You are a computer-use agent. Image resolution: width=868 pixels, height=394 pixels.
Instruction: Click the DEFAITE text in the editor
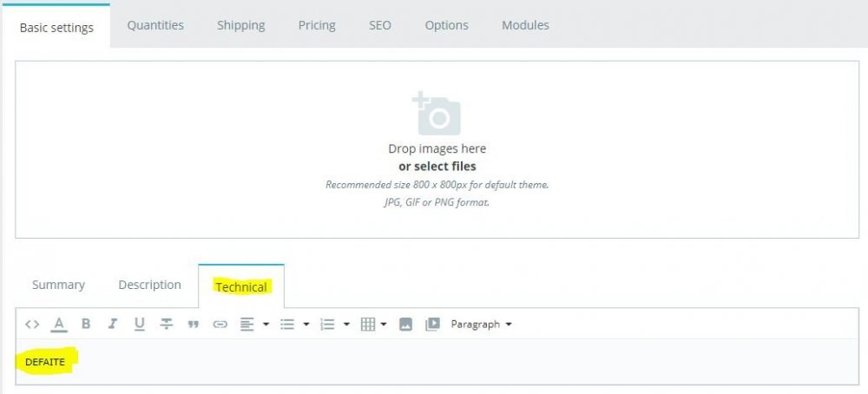[45, 362]
